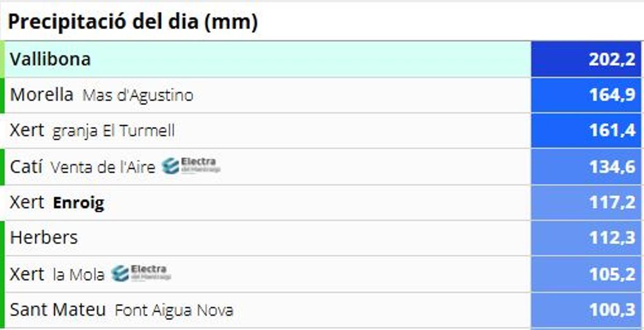This screenshot has height=330, width=644.
Task: Click the 202,2 precipitation value cell
Action: click(x=587, y=59)
